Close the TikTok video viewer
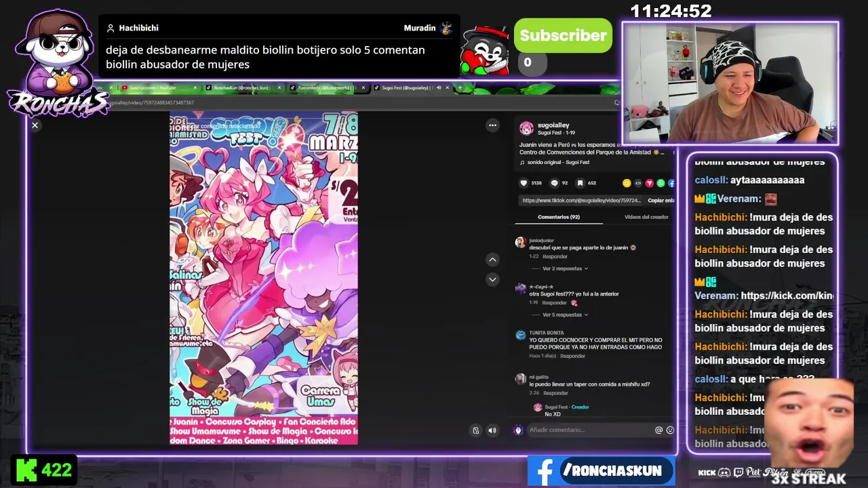 pos(35,125)
